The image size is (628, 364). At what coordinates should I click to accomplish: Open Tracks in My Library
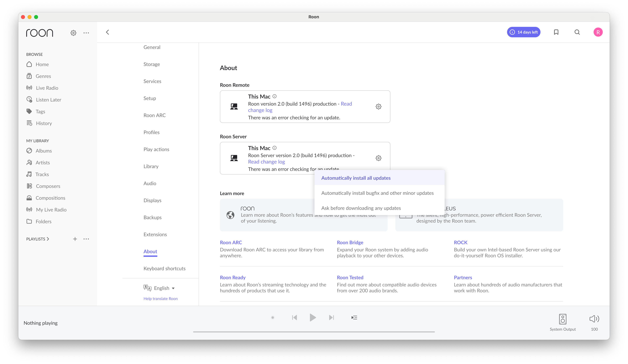(x=38, y=174)
